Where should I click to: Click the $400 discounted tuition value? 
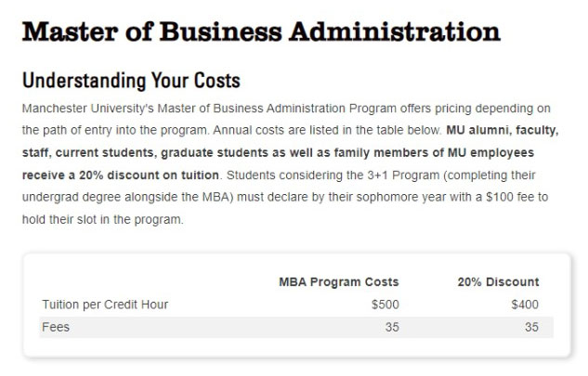pyautogui.click(x=525, y=305)
